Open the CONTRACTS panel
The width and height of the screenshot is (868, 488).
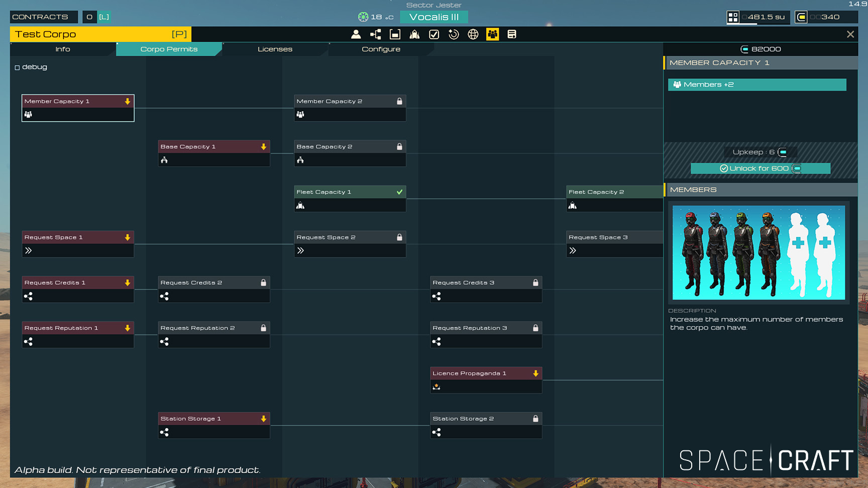click(44, 17)
